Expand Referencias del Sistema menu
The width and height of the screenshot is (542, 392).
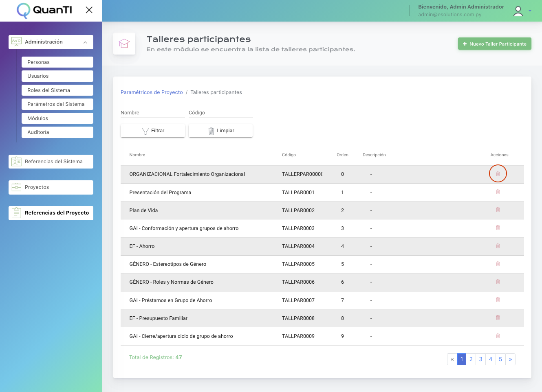[x=51, y=162]
